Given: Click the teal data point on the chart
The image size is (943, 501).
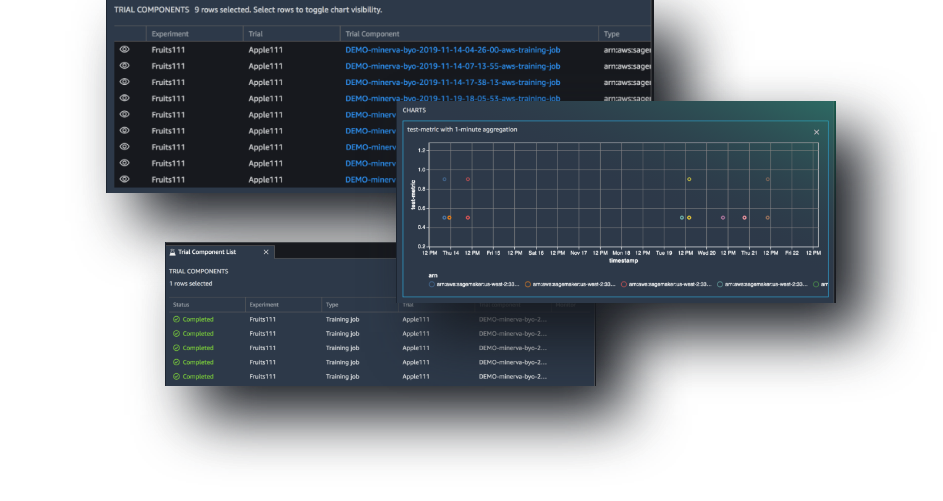Looking at the screenshot, I should [x=681, y=218].
